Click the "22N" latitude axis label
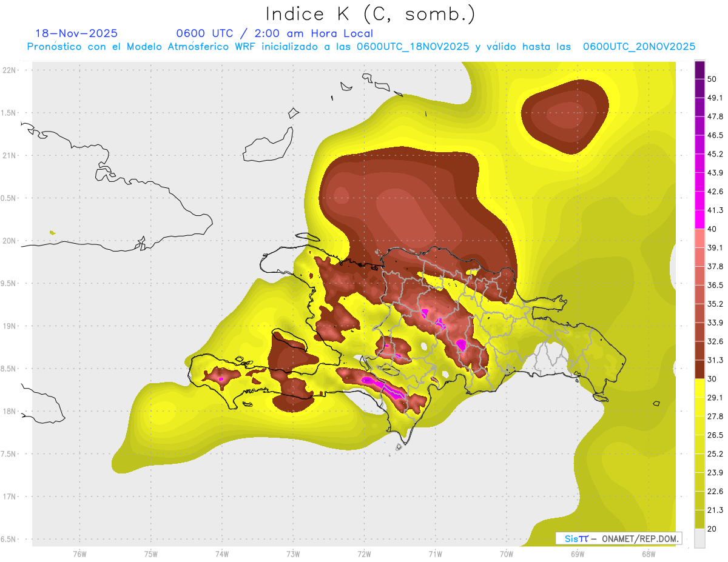Image resolution: width=728 pixels, height=562 pixels. pos(9,70)
